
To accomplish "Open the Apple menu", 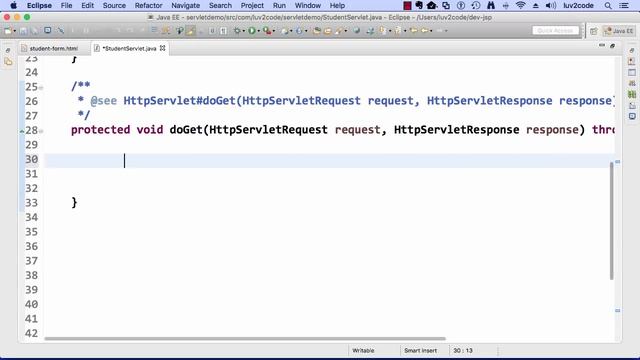I will tap(13, 5).
